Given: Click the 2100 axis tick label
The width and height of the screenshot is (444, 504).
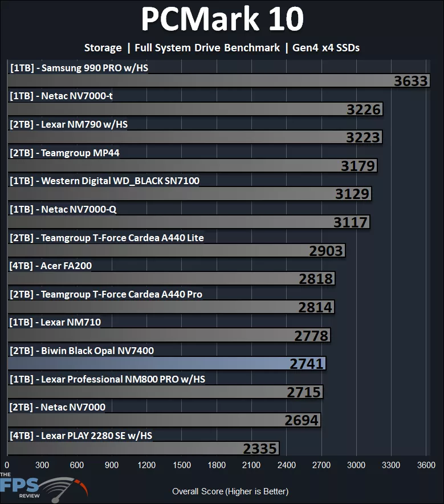Looking at the screenshot, I should pos(251,465).
